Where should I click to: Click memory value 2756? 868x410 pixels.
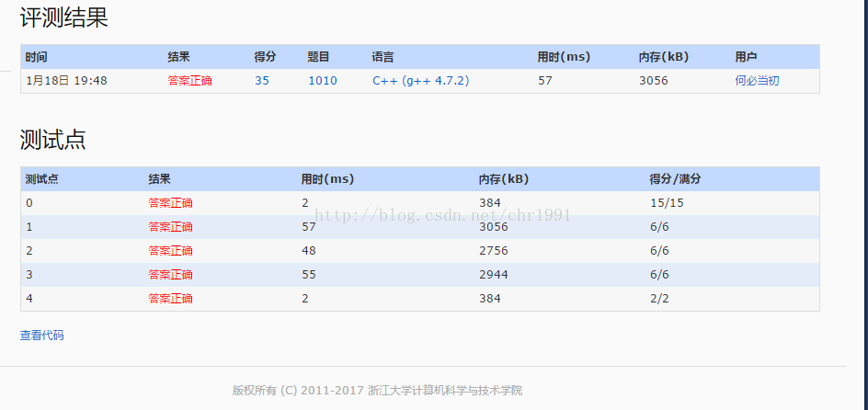pos(494,251)
